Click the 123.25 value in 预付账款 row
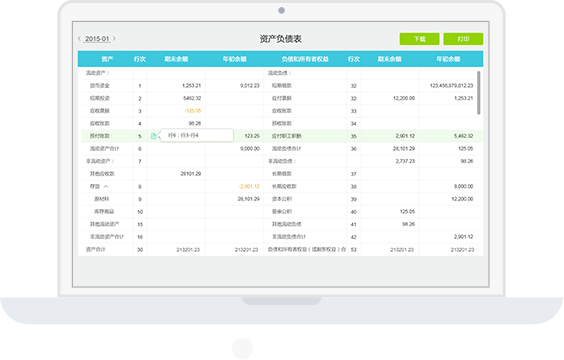This screenshot has width=564, height=360. (x=252, y=136)
